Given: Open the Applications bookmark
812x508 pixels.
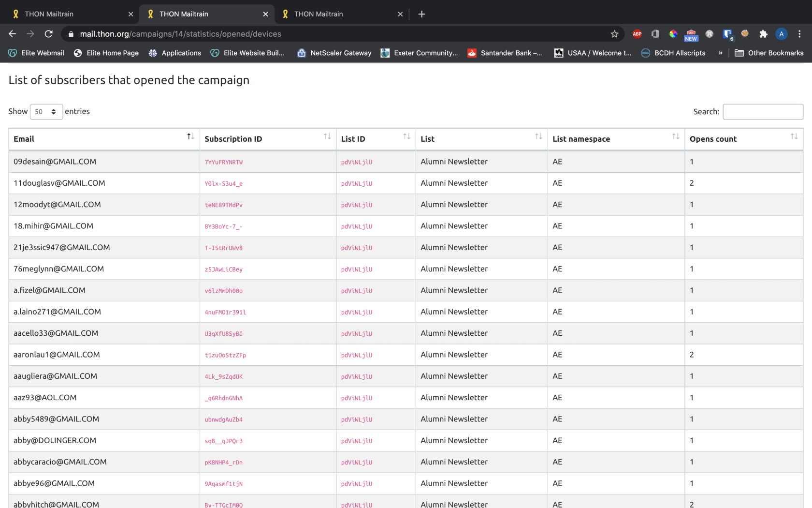Looking at the screenshot, I should click(x=175, y=53).
